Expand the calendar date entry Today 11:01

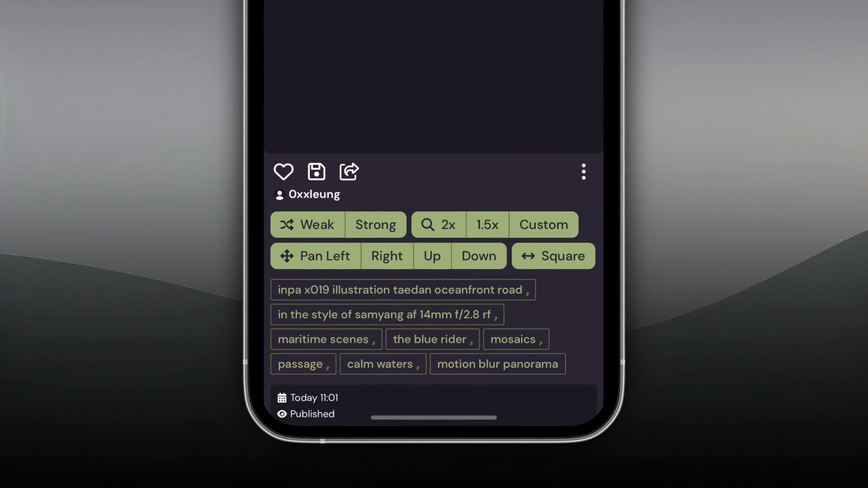[x=307, y=398]
